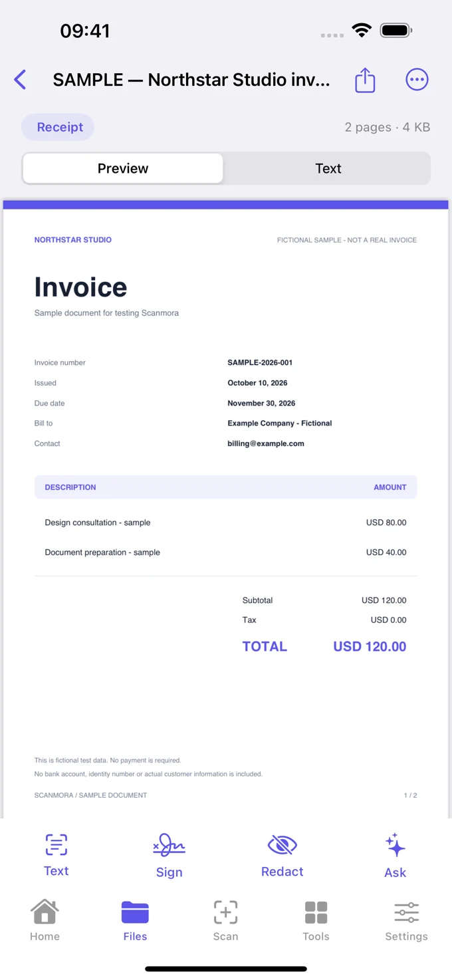
Task: Tap the 'Invoice' heading
Action: coord(80,287)
